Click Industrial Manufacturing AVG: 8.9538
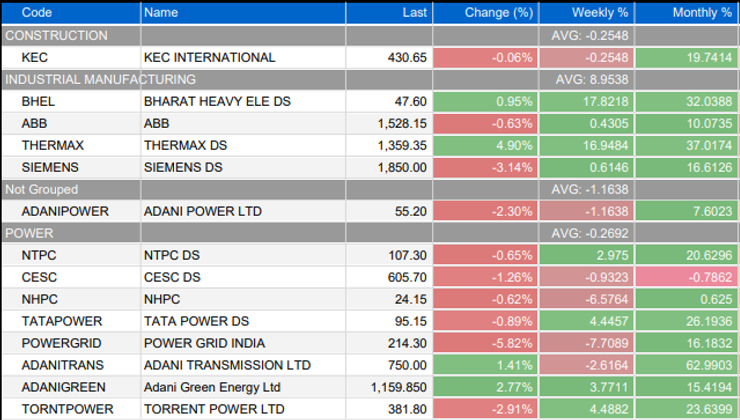The image size is (740, 420). 592,79
